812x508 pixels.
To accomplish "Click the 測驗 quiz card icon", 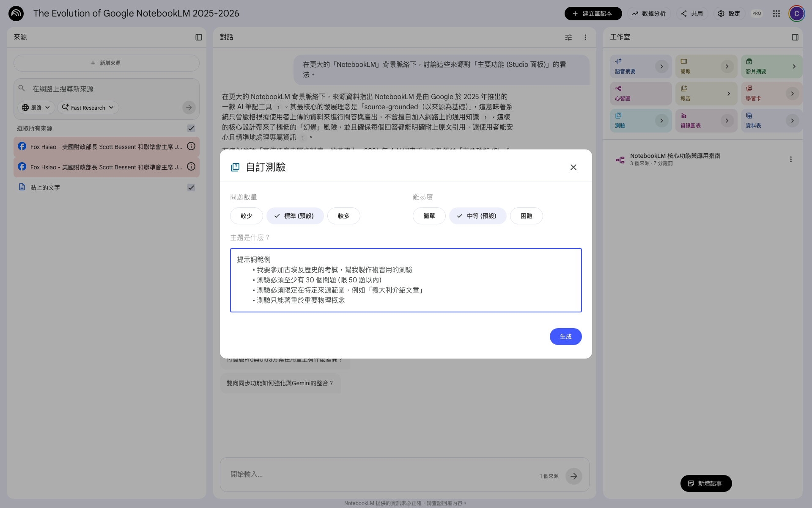I will (618, 116).
